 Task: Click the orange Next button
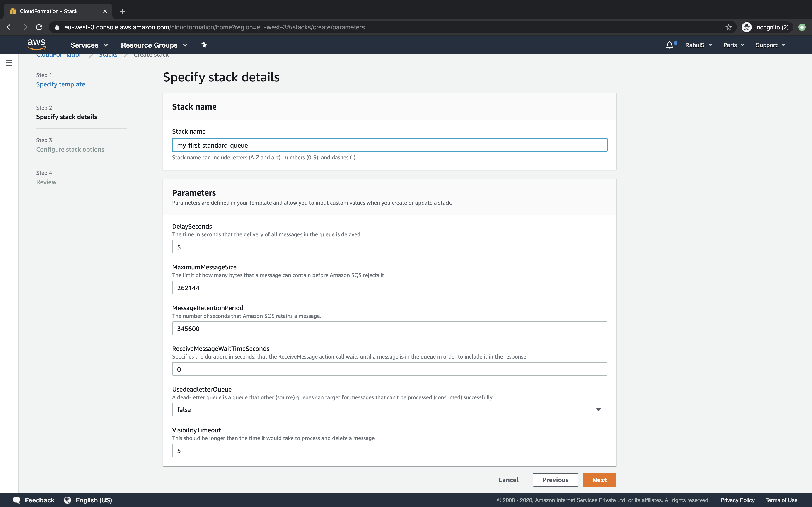click(599, 480)
